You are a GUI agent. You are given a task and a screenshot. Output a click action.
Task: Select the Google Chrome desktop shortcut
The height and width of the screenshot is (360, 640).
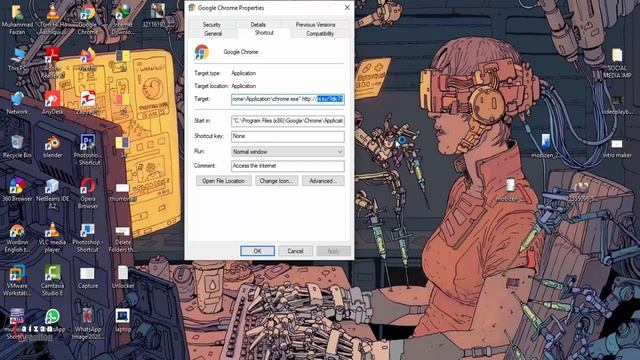click(x=87, y=19)
